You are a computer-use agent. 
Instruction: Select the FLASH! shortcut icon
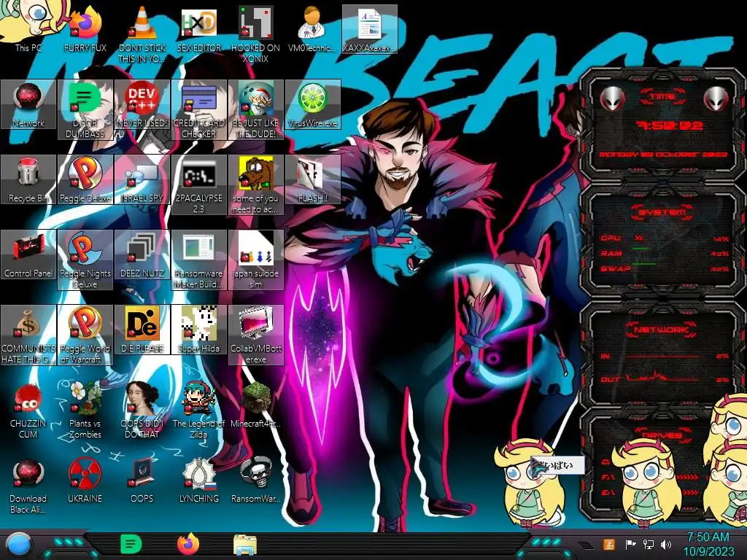[x=312, y=179]
